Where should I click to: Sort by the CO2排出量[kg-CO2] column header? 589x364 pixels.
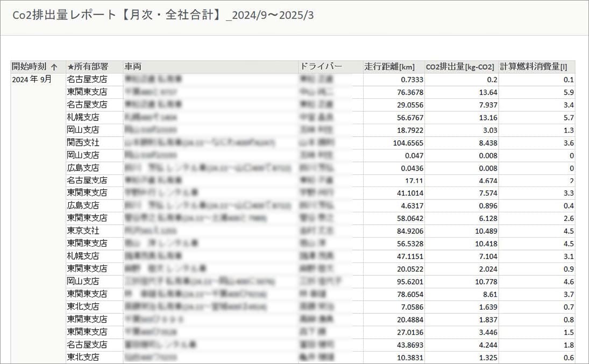[459, 66]
